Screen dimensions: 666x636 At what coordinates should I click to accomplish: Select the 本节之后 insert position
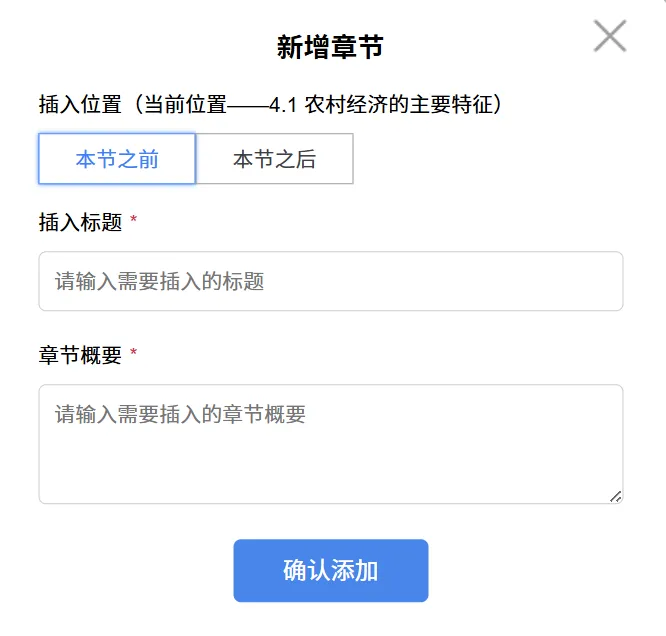(274, 159)
